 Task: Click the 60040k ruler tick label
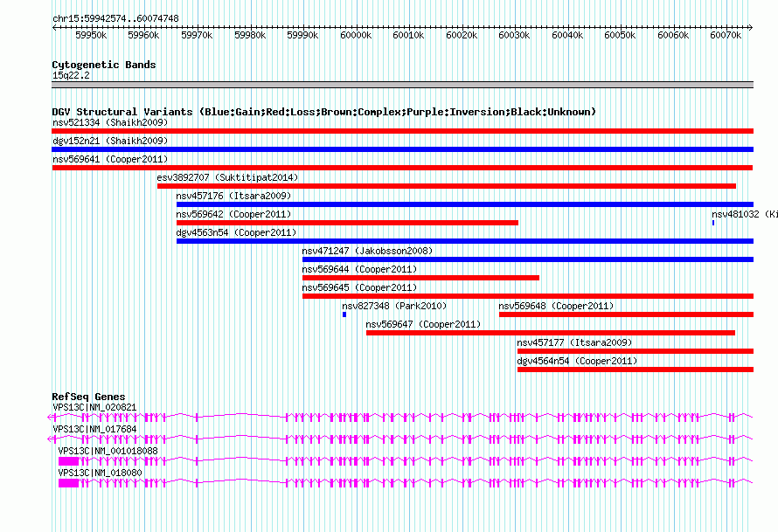567,35
